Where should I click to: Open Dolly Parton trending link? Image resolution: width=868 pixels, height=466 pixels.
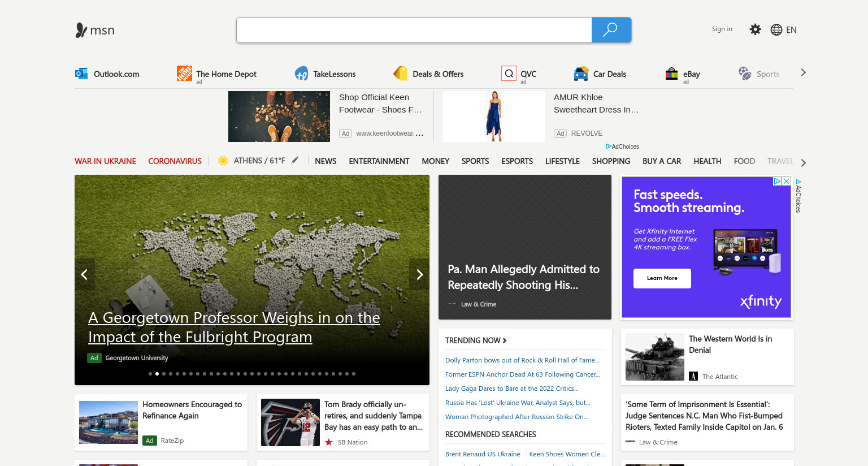[522, 360]
